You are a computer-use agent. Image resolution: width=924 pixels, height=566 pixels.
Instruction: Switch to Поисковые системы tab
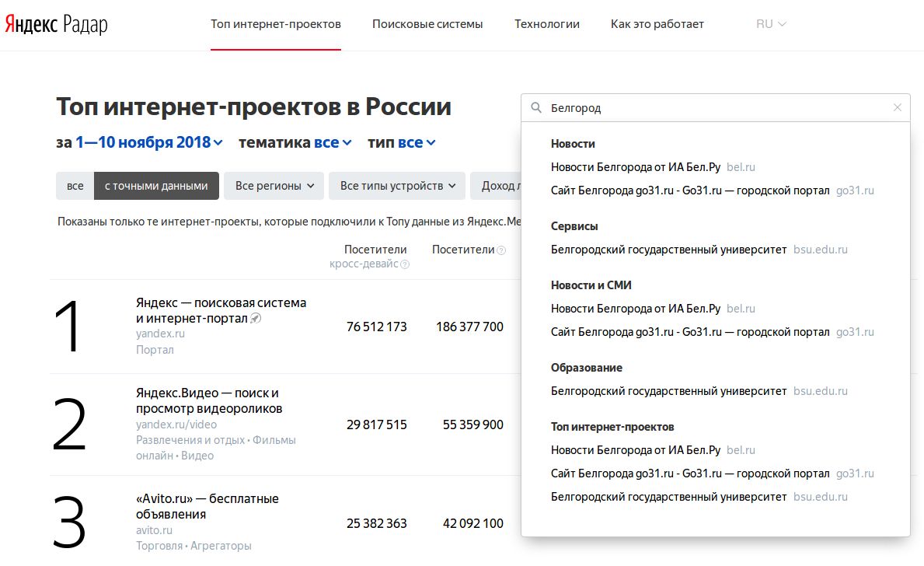427,24
